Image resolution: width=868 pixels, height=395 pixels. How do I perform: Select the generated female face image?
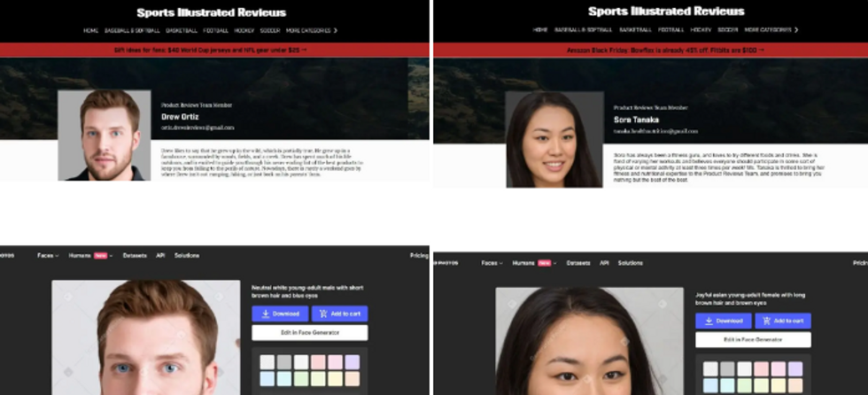pyautogui.click(x=590, y=341)
